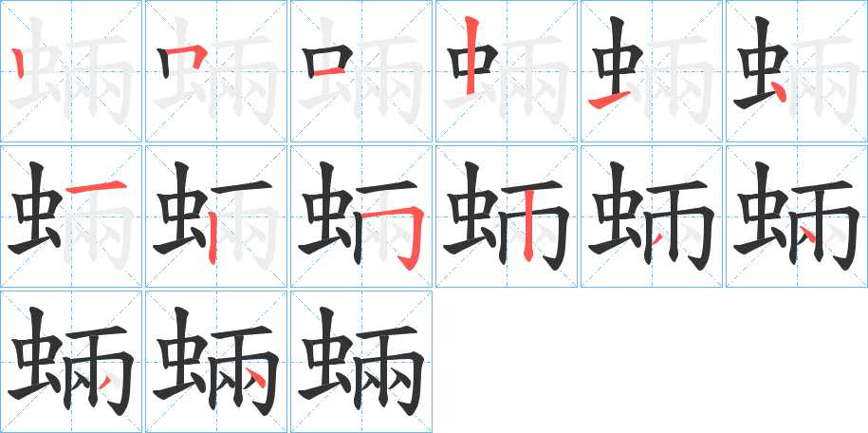Select the tenth stroke step frame
This screenshot has height=433, width=868.
(506, 216)
